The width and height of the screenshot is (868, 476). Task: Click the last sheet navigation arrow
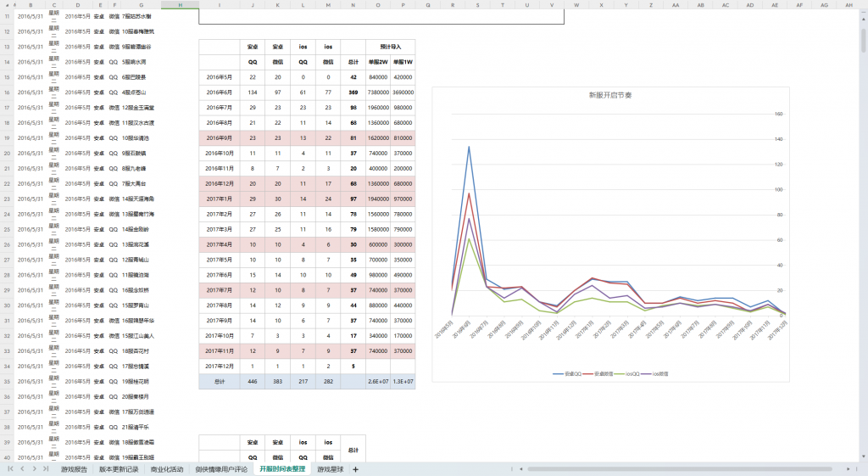[x=46, y=469]
